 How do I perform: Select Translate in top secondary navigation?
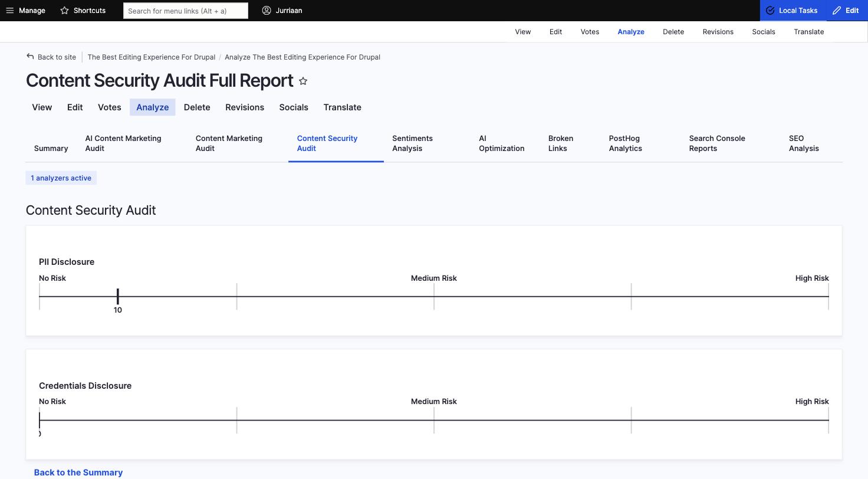point(809,32)
